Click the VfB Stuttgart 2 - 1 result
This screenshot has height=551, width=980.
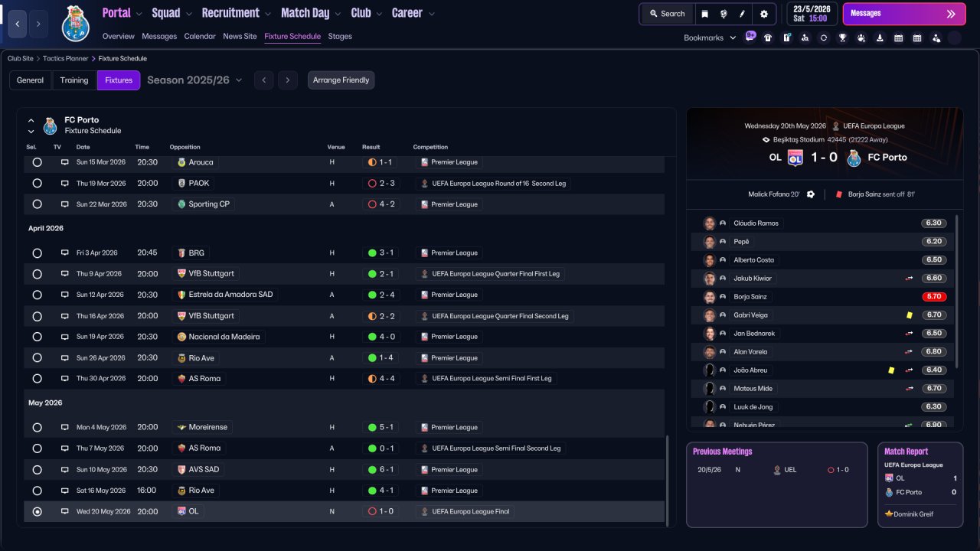pyautogui.click(x=380, y=274)
